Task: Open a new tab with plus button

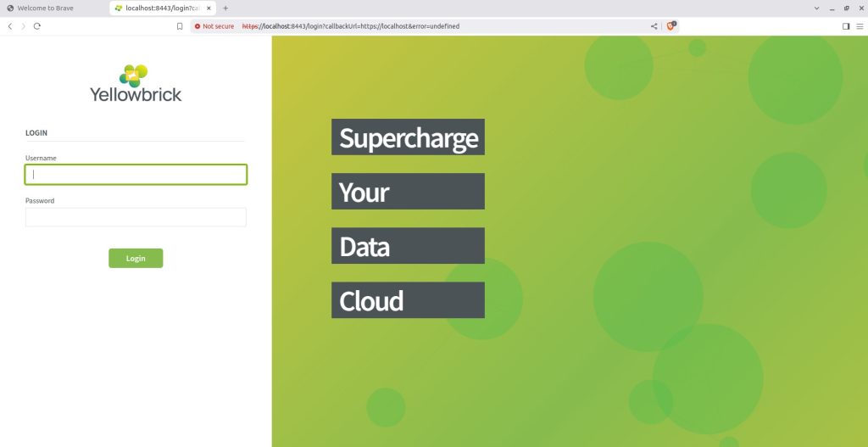Action: [225, 8]
